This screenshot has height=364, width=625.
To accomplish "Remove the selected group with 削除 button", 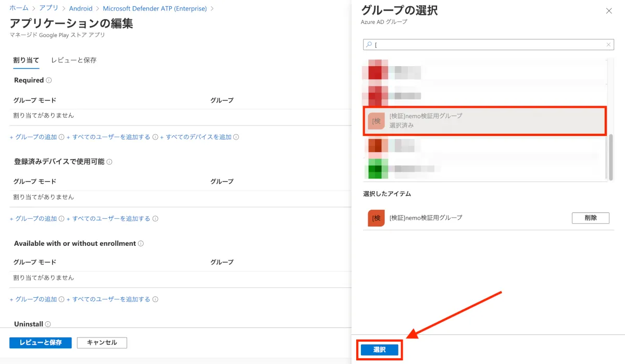I will pyautogui.click(x=591, y=218).
